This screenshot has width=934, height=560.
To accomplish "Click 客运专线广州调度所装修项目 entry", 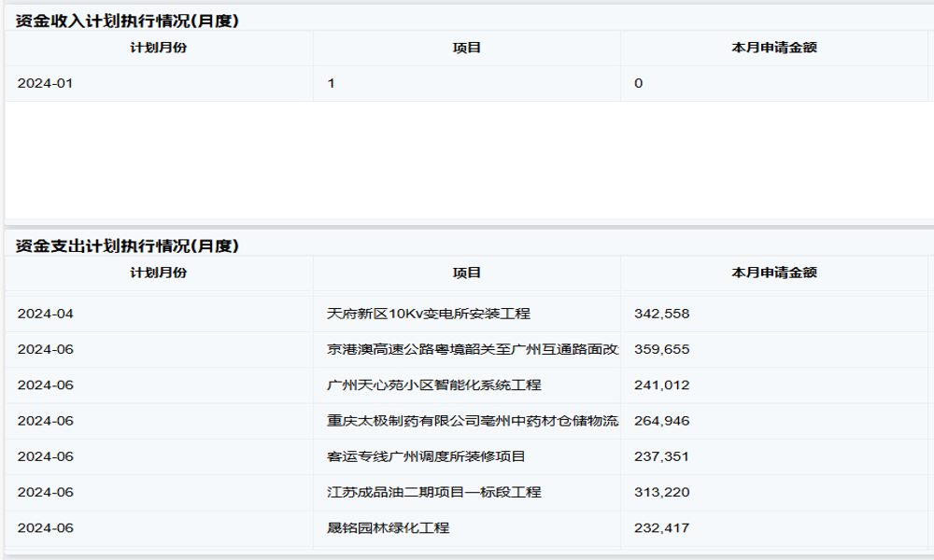I will tap(426, 456).
